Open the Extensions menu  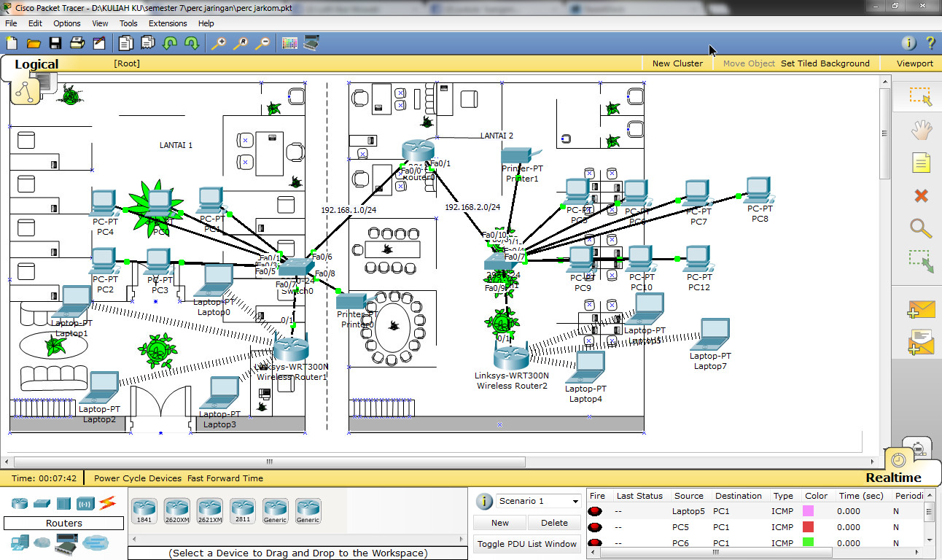(x=168, y=23)
